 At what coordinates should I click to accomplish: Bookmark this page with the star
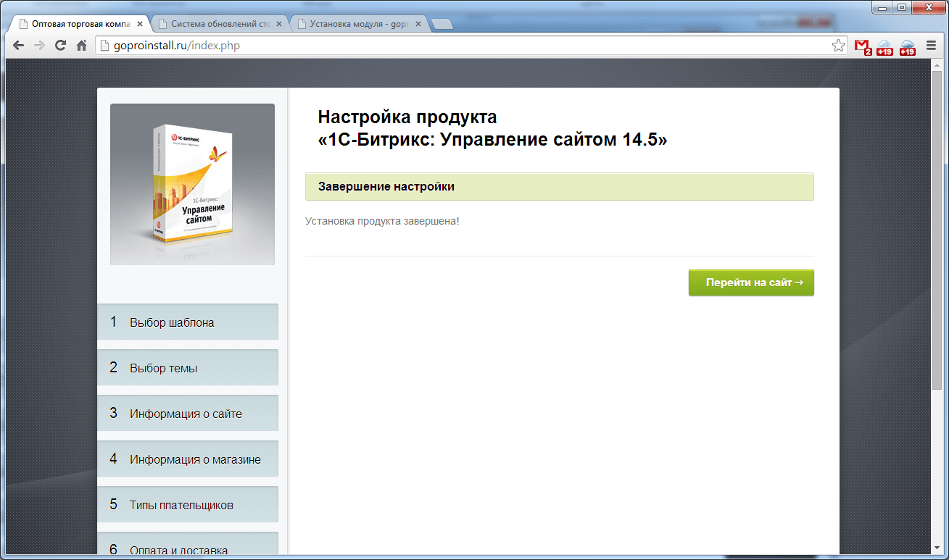click(838, 46)
